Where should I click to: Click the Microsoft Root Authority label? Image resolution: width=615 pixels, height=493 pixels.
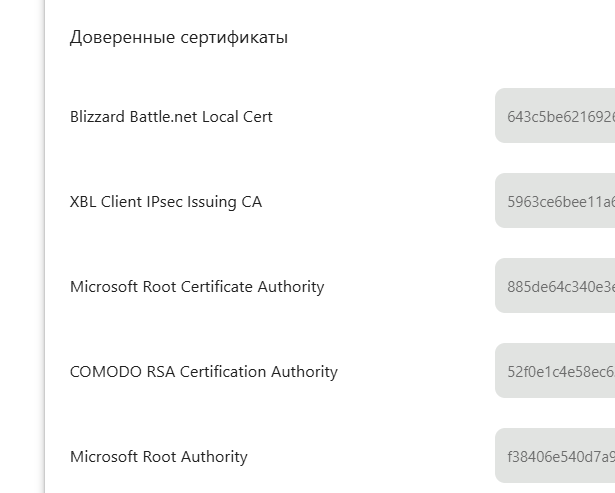(158, 457)
